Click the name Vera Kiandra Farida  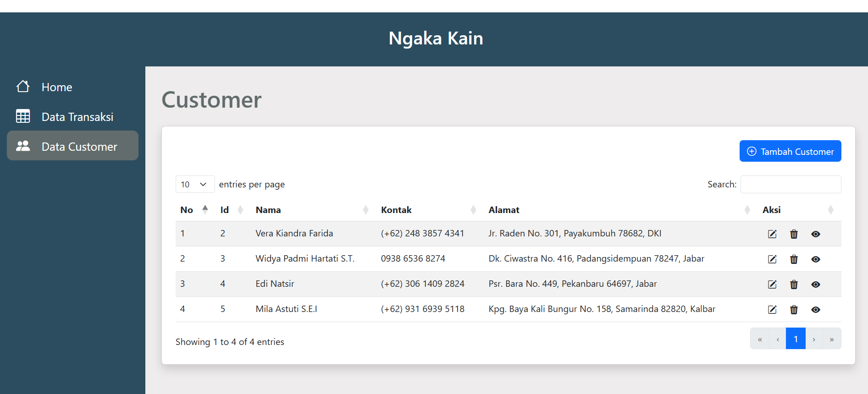(x=294, y=234)
